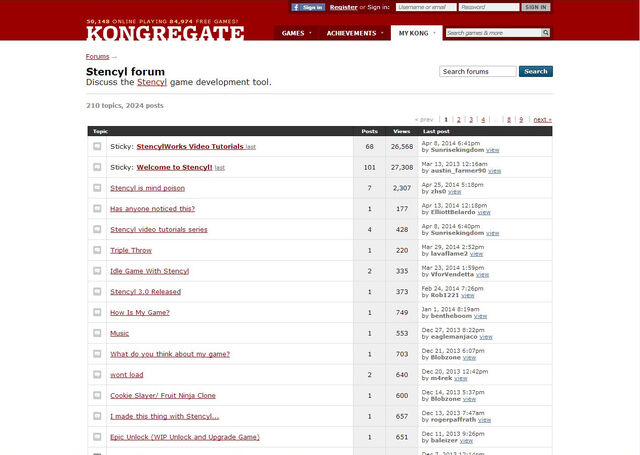This screenshot has width=640, height=455.
Task: Click topic icon for Stencyl 3.0 Released
Action: pyautogui.click(x=97, y=291)
